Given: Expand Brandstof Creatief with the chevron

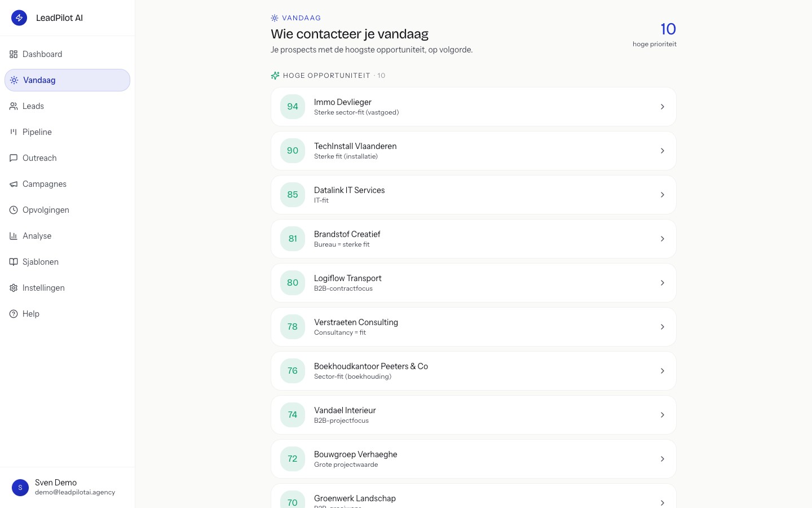Looking at the screenshot, I should 663,239.
